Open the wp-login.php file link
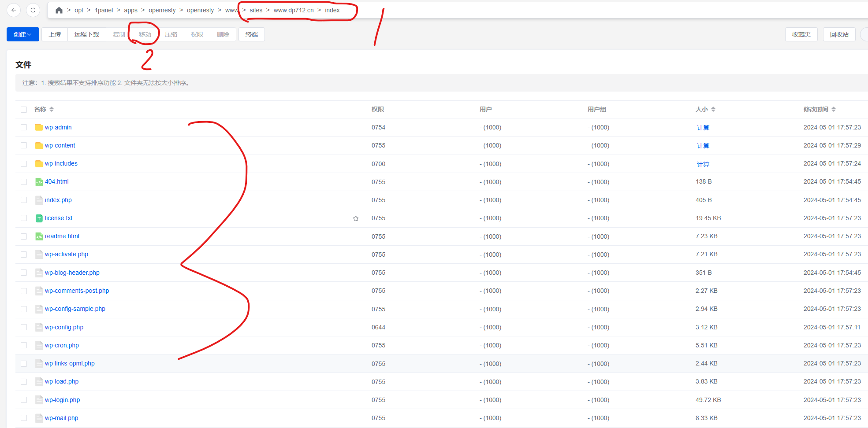Viewport: 868px width, 428px height. [62, 400]
